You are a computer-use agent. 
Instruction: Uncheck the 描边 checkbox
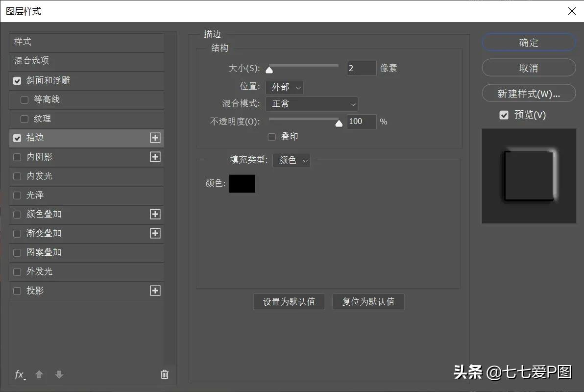tap(17, 138)
